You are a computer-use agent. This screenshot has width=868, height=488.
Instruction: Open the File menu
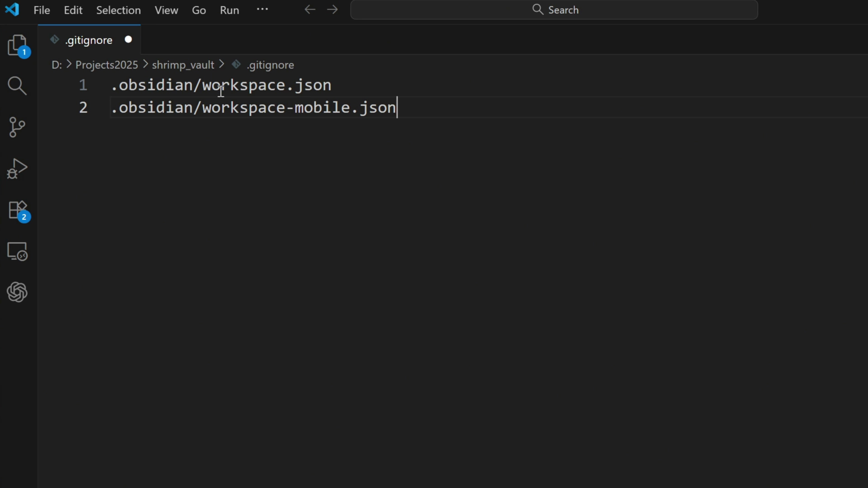coord(42,10)
